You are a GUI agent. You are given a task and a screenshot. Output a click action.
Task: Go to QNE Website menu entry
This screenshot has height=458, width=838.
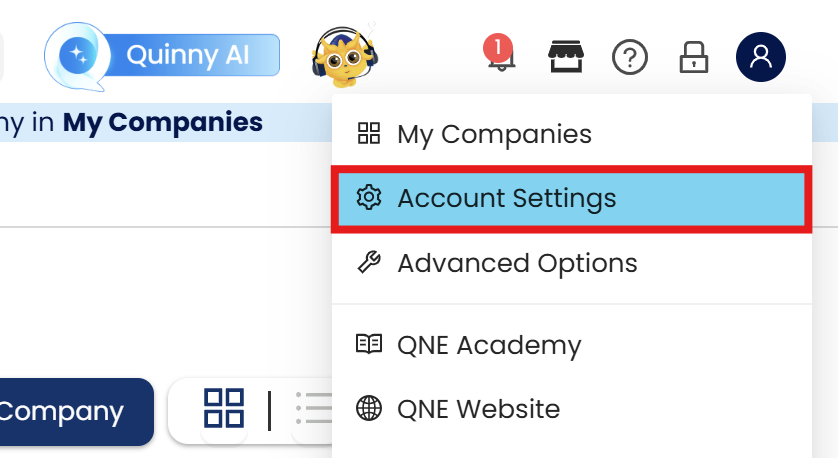pos(478,409)
